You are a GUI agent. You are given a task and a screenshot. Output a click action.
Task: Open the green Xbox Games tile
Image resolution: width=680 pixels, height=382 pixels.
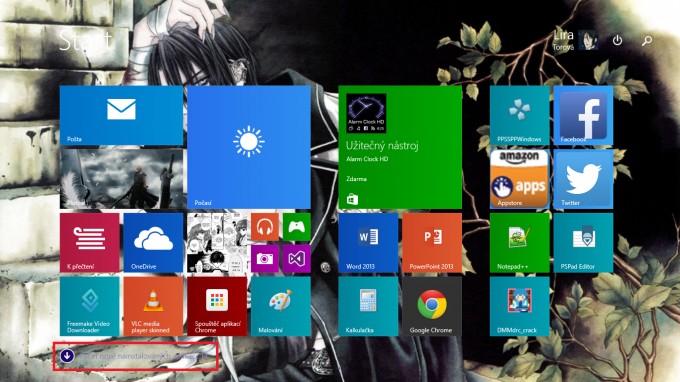pyautogui.click(x=297, y=227)
